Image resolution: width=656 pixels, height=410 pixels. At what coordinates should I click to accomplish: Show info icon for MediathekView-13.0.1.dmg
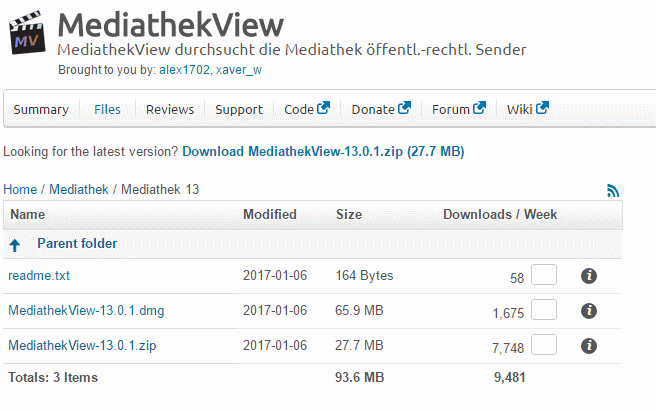[x=589, y=311]
